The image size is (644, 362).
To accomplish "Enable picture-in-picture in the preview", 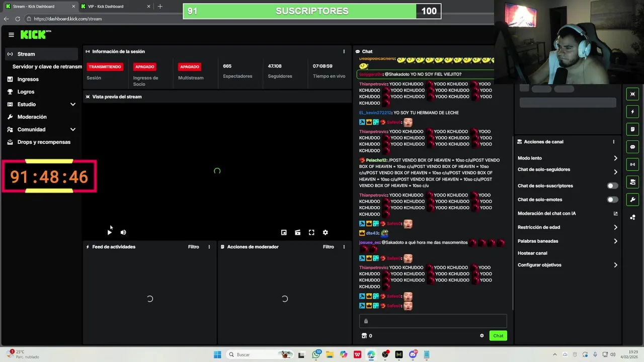I will [x=284, y=232].
